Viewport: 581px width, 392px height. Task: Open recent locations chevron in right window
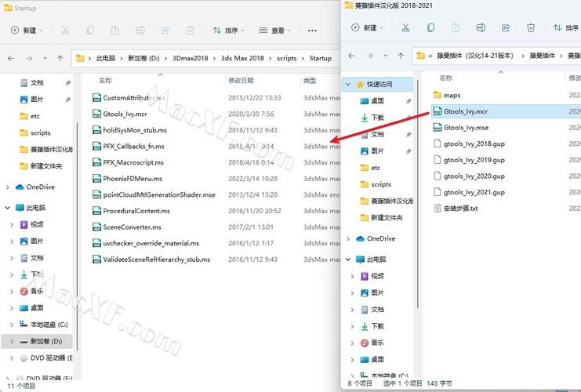(x=385, y=56)
